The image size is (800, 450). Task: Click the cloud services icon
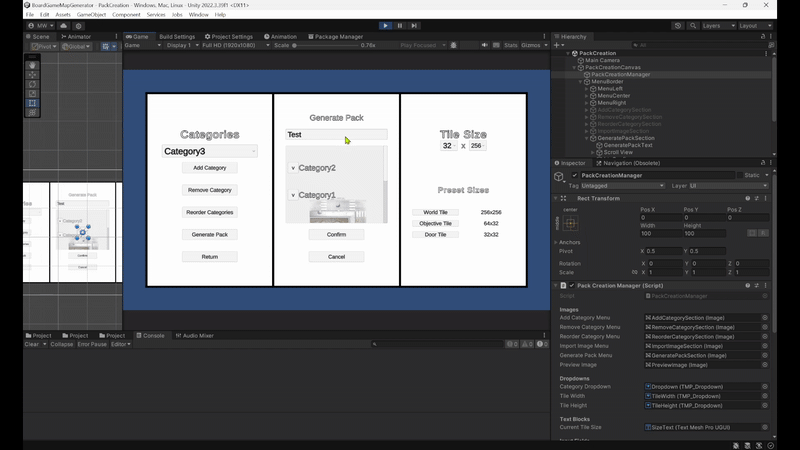click(x=65, y=26)
